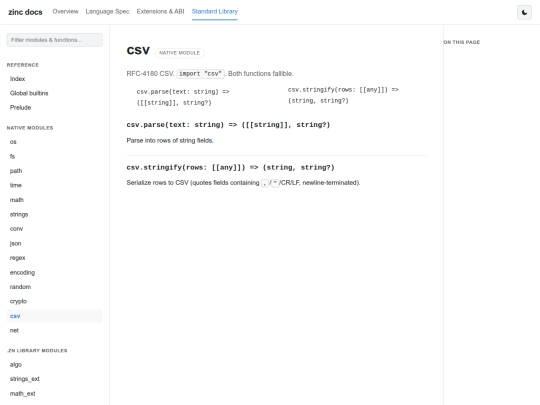Viewport: 540px width, 405px height.
Task: Select the Standard Library tab
Action: (x=215, y=11)
